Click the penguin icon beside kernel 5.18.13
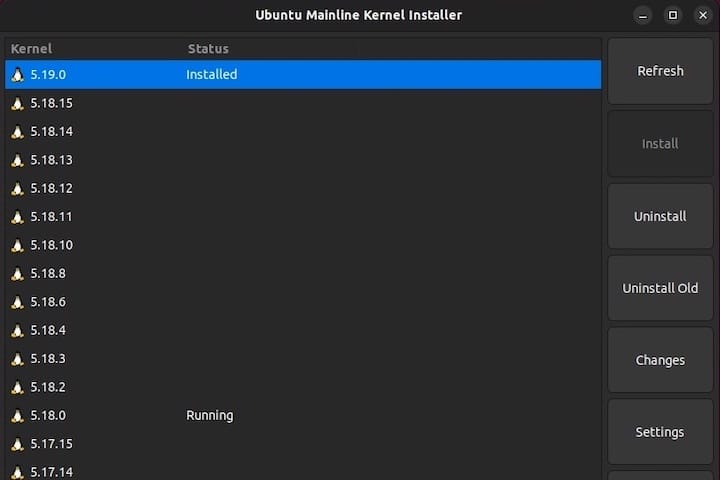The width and height of the screenshot is (720, 480). coord(17,160)
